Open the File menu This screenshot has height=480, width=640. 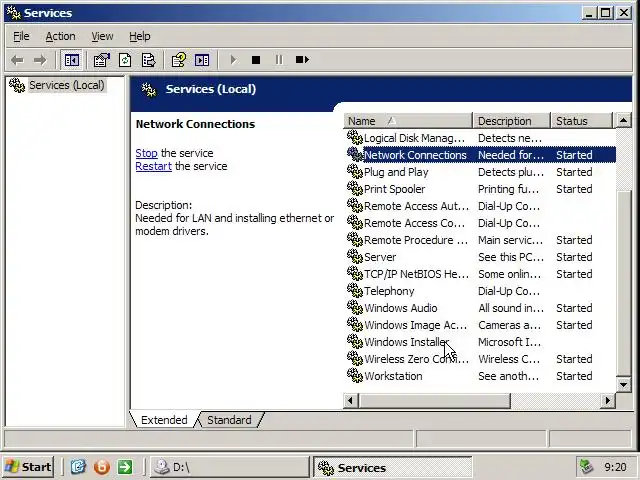pyautogui.click(x=21, y=36)
